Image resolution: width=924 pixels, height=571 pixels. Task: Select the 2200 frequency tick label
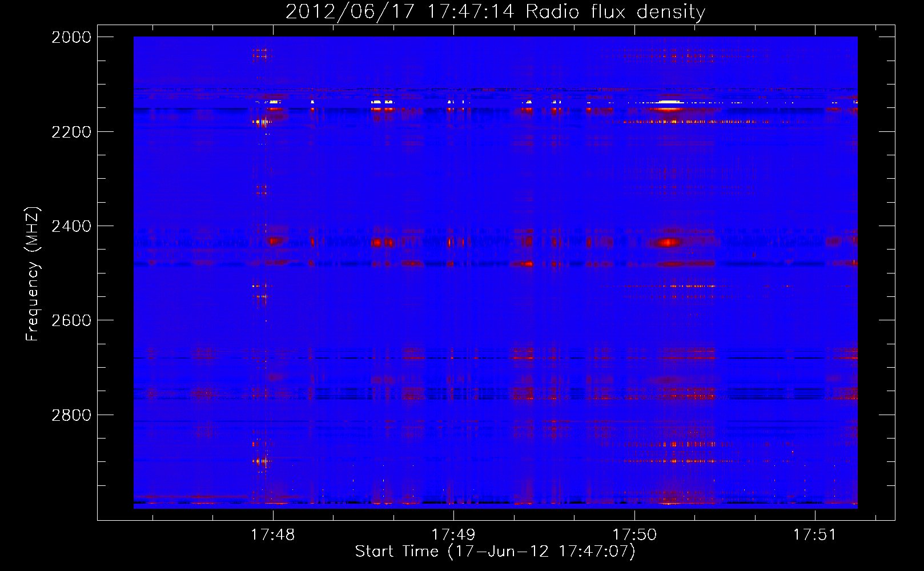71,132
